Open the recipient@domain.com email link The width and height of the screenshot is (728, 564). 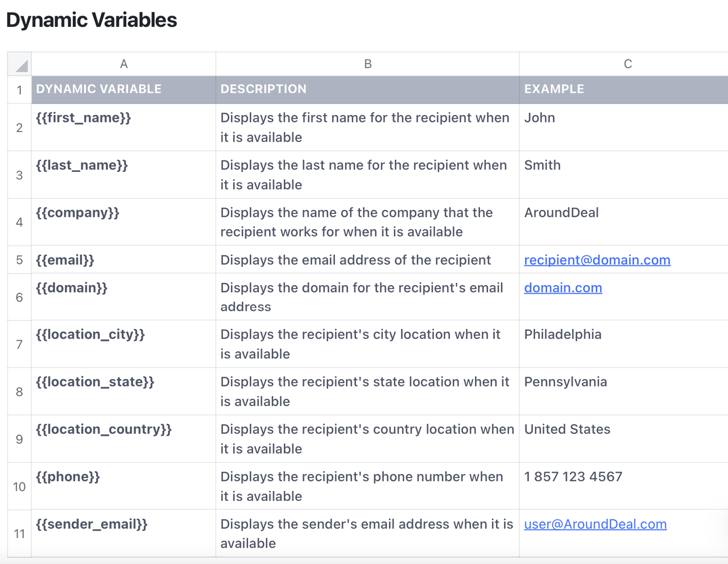(x=597, y=260)
